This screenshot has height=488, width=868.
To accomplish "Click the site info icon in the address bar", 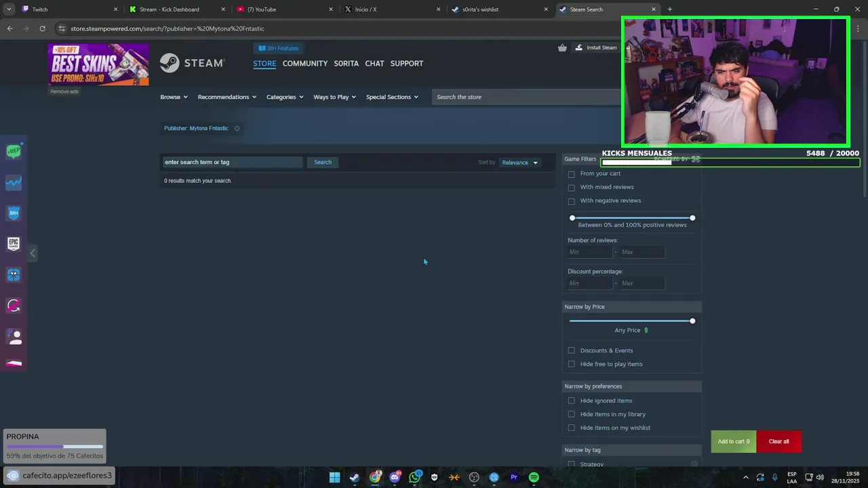I will point(62,28).
